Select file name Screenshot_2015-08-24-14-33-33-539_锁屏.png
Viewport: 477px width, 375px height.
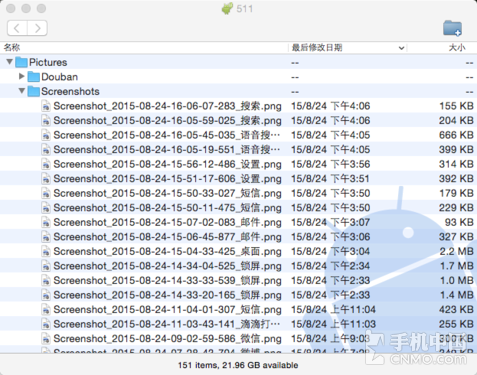pyautogui.click(x=167, y=281)
